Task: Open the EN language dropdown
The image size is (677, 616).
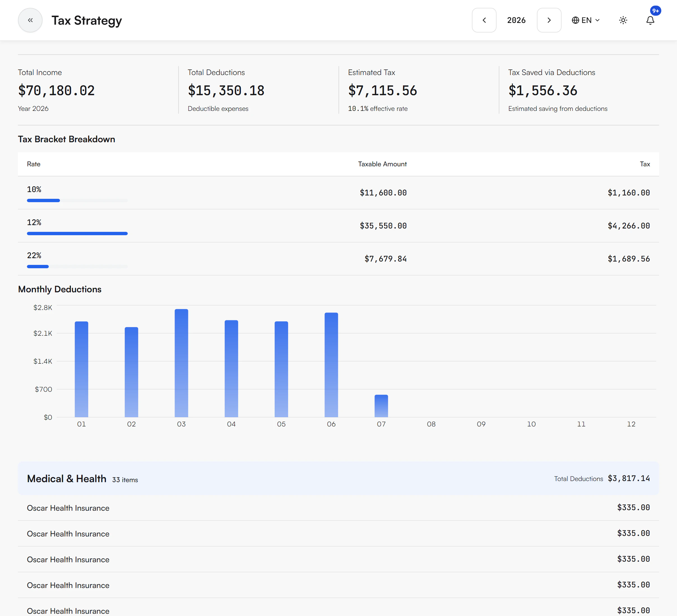Action: (586, 20)
